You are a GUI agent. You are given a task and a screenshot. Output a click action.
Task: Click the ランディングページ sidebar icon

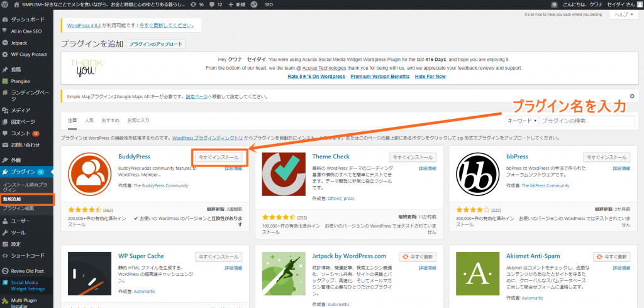[5, 93]
